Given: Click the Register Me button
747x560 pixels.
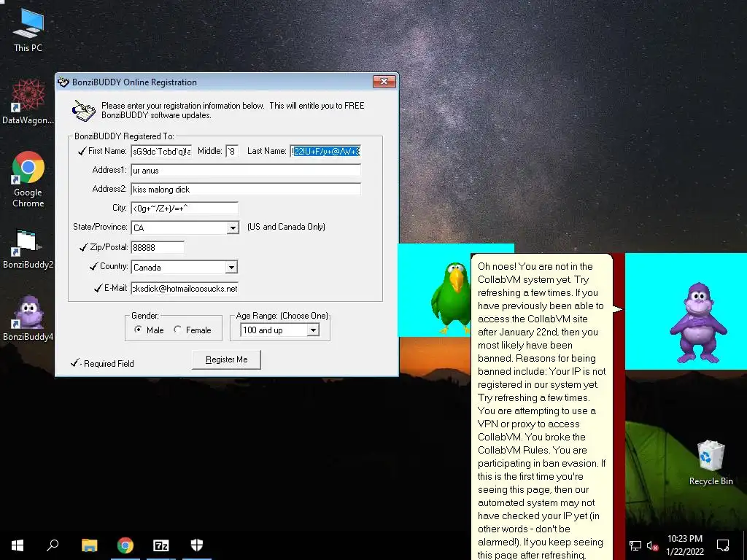Looking at the screenshot, I should point(226,359).
